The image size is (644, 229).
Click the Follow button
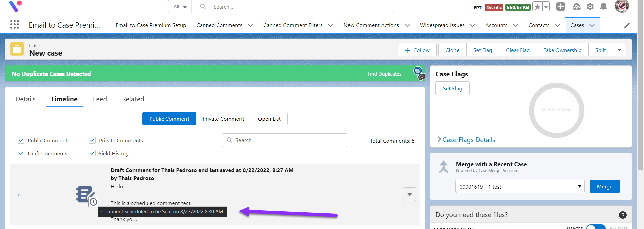coord(417,50)
